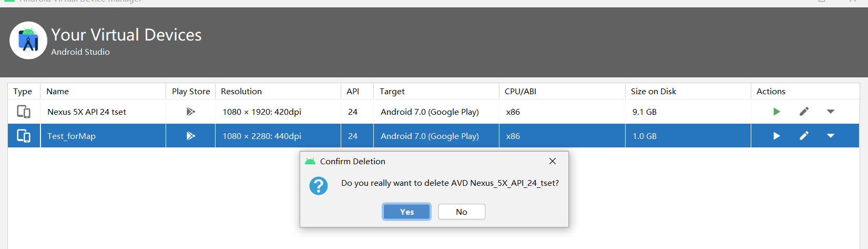868x249 pixels.
Task: Click Play Store icon in Nexus 5X row
Action: coord(190,112)
